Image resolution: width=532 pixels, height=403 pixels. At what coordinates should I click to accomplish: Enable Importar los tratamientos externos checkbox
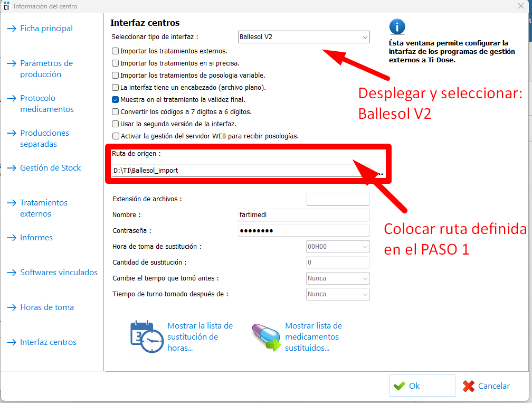[115, 51]
